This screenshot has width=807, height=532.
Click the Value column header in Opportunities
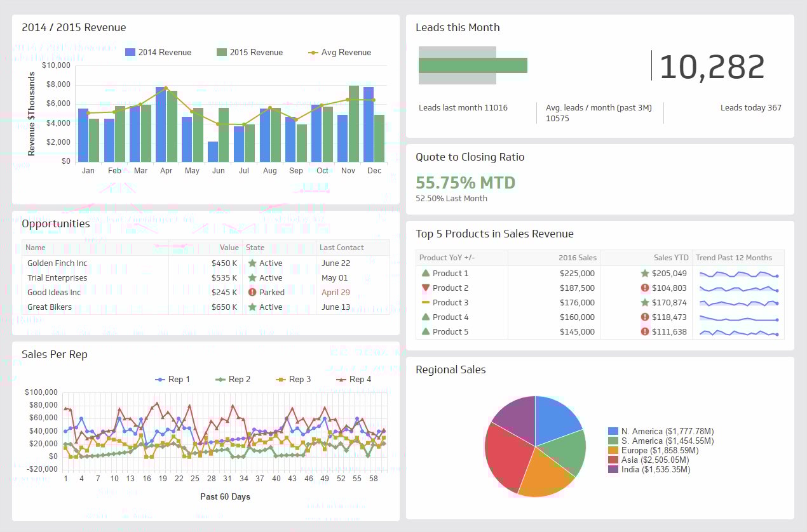coord(228,248)
